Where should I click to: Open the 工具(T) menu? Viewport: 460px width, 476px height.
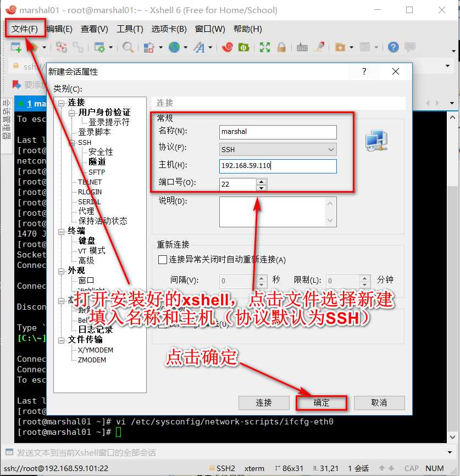click(x=130, y=29)
